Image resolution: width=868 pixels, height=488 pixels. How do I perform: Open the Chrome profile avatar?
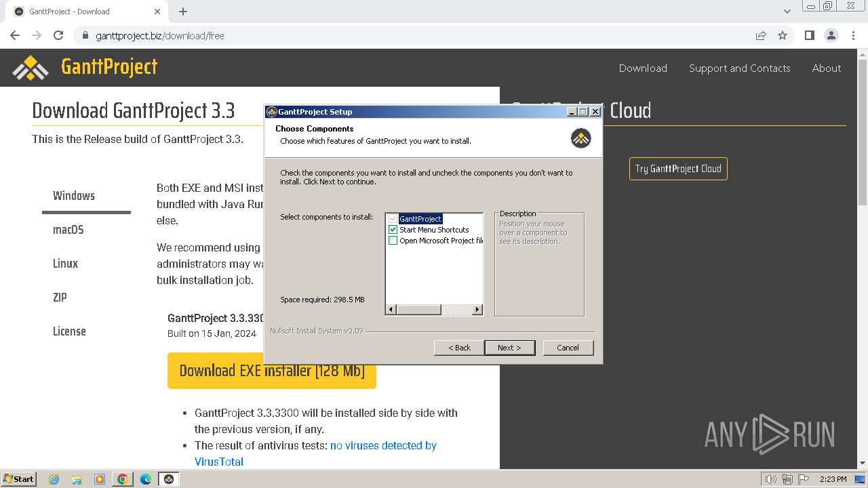pos(831,35)
